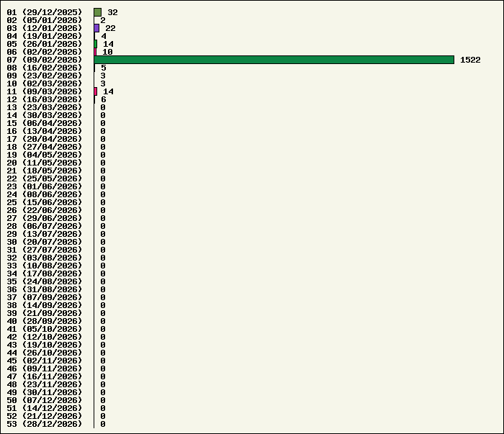
Task: Click the long green bar for week 07
Action: pyautogui.click(x=274, y=60)
